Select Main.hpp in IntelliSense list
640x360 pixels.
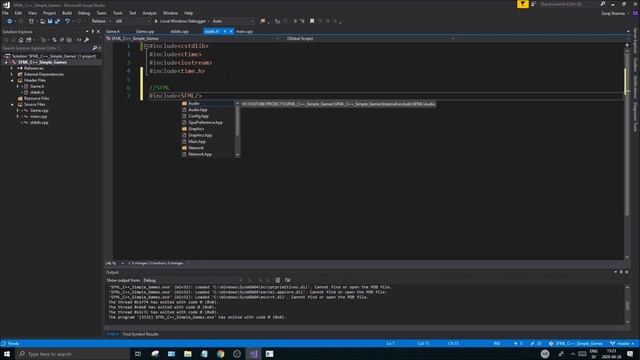197,142
